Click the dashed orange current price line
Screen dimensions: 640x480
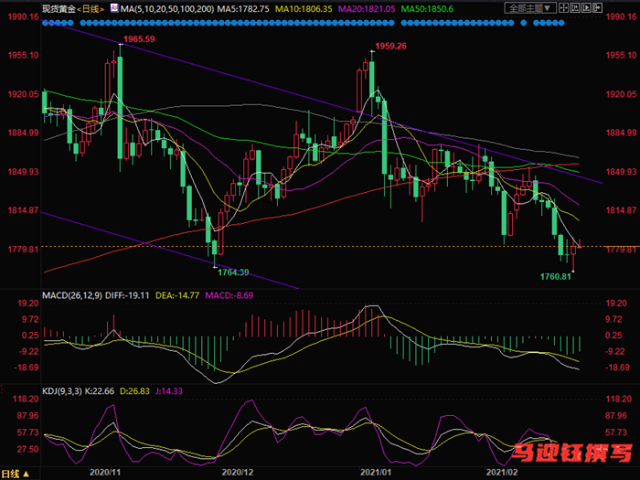coord(322,247)
